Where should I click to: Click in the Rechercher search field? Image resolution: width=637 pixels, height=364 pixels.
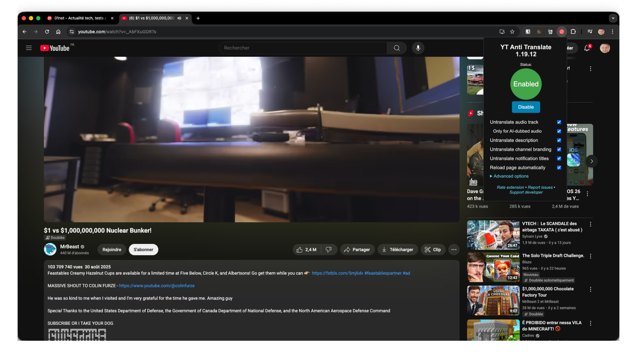(x=303, y=48)
